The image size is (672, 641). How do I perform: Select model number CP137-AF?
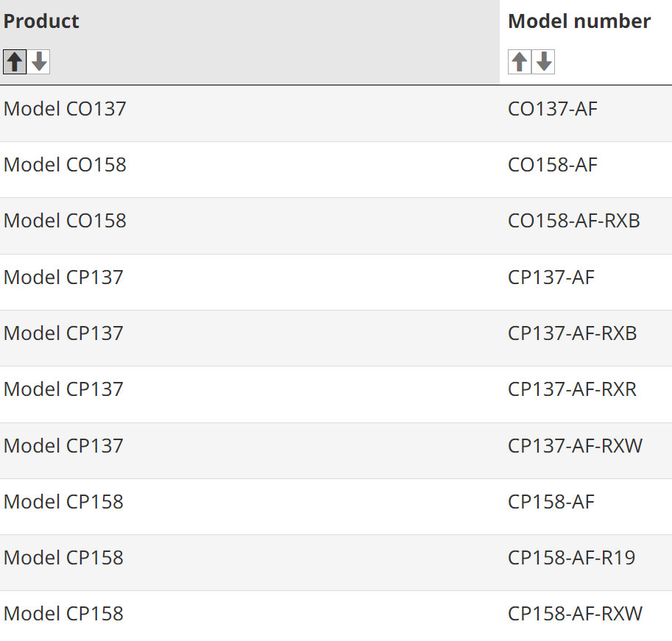point(551,277)
